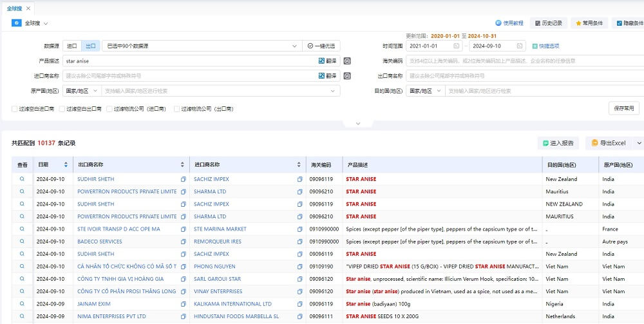Tick 过滤物流公司 (出口商) checkbox

(176, 110)
